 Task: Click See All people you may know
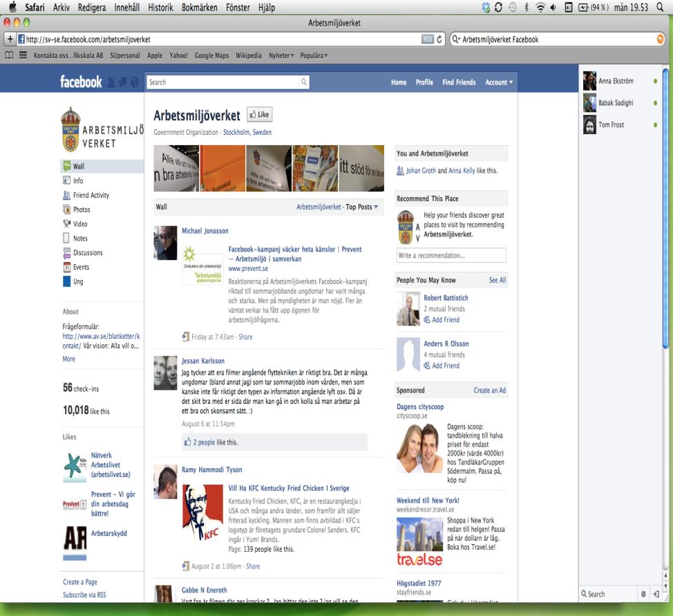[497, 280]
